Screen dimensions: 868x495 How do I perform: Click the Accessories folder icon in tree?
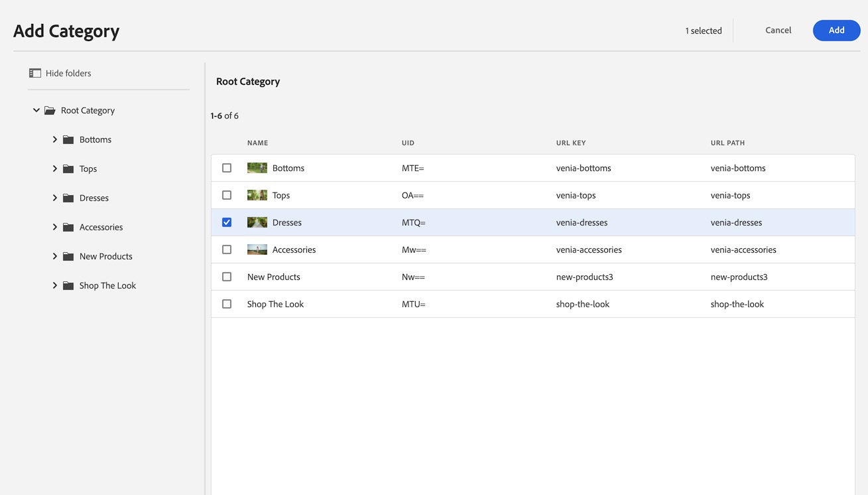[x=68, y=228]
